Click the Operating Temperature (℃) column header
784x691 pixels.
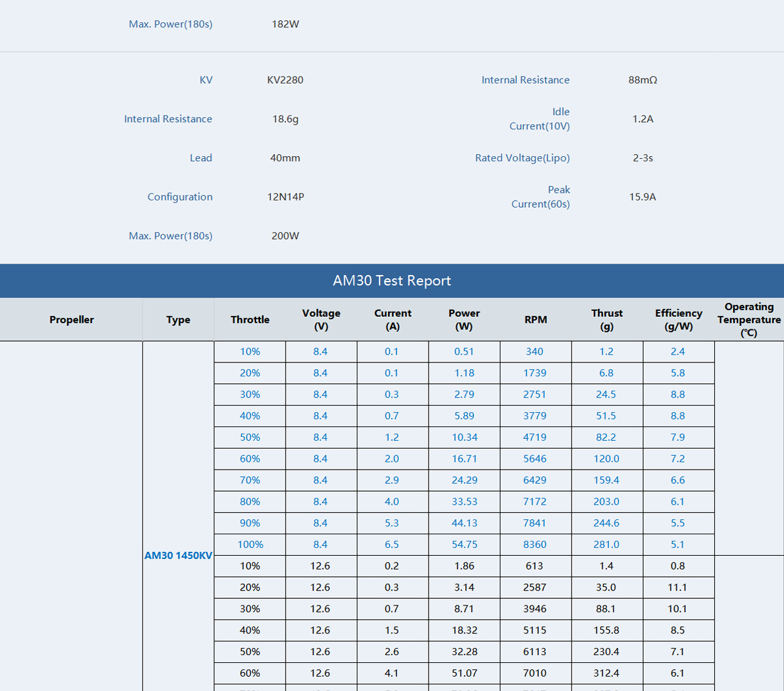[749, 319]
